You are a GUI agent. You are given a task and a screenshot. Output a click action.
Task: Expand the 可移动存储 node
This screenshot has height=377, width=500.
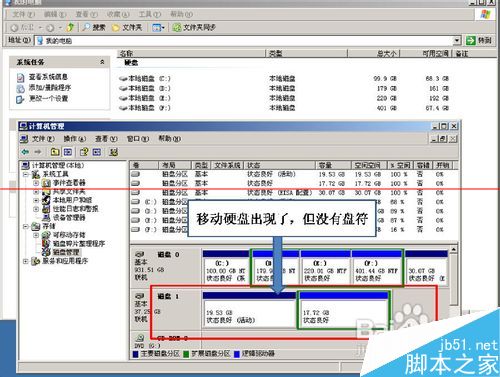tap(36, 235)
